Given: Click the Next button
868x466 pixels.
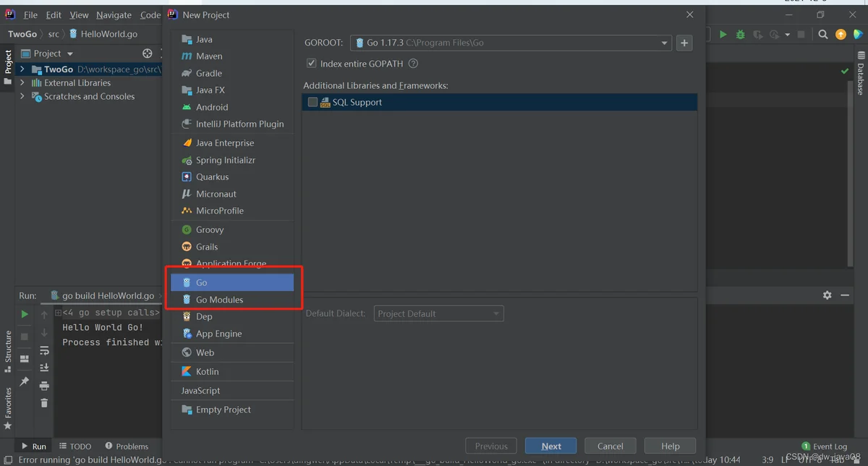Looking at the screenshot, I should pyautogui.click(x=550, y=446).
